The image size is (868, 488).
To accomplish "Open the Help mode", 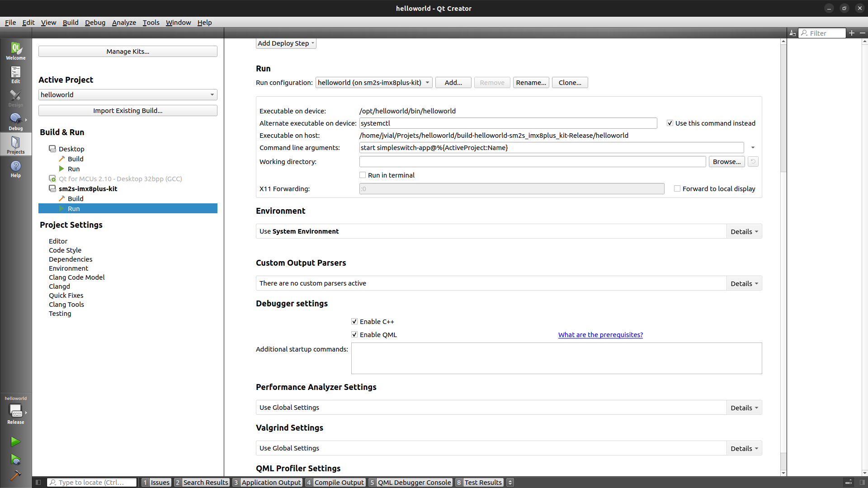I will [x=15, y=169].
